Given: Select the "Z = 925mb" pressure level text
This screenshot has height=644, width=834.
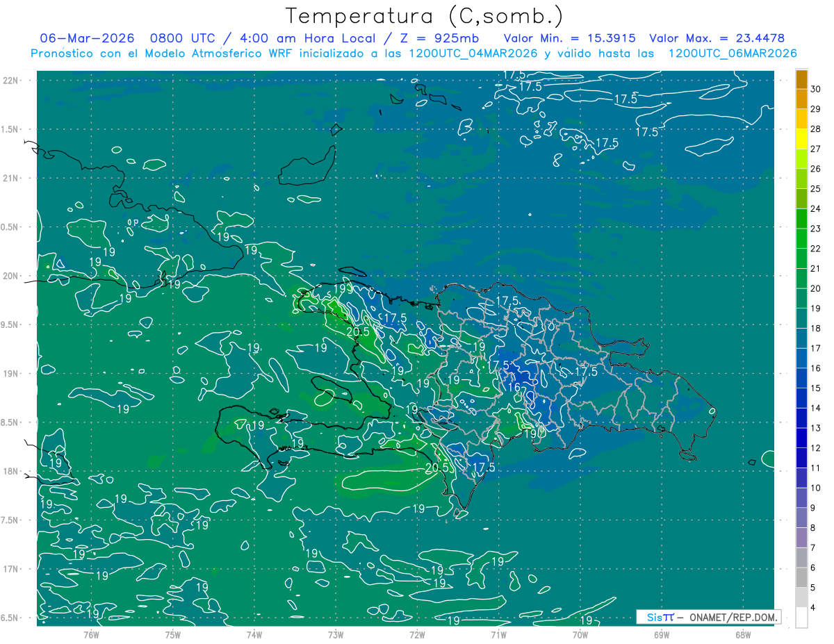Looking at the screenshot, I should (x=438, y=38).
